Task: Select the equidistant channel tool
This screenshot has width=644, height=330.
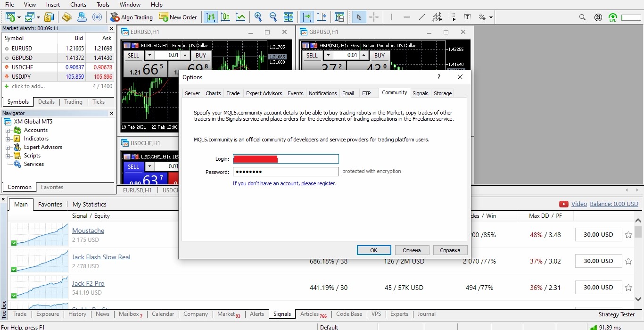Action: pyautogui.click(x=437, y=17)
